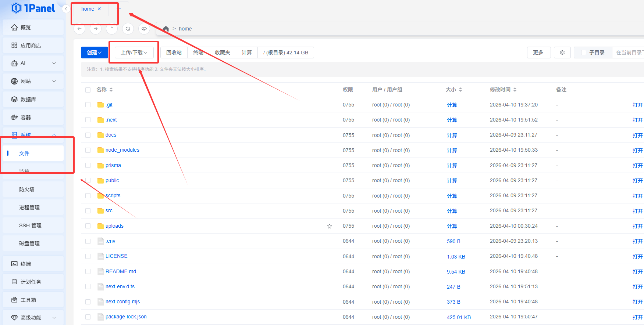Click the forward navigation arrow icon
Image resolution: width=644 pixels, height=325 pixels.
tap(96, 29)
